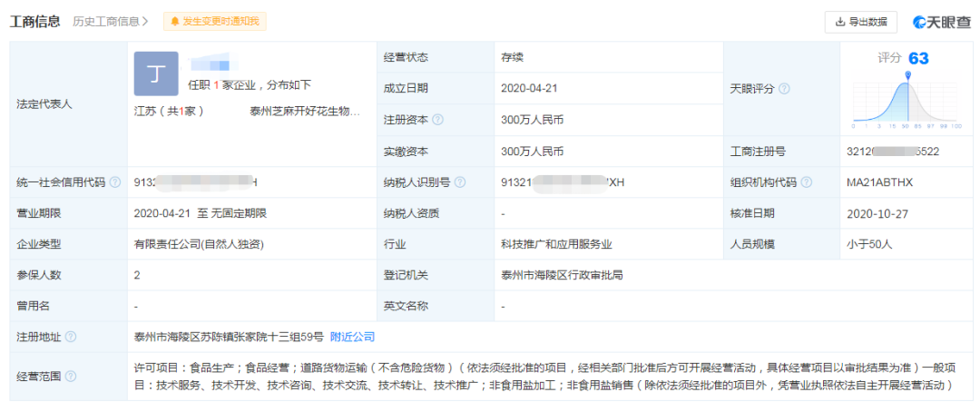Open 泰州芝麻开好花生物 company link

click(x=305, y=113)
